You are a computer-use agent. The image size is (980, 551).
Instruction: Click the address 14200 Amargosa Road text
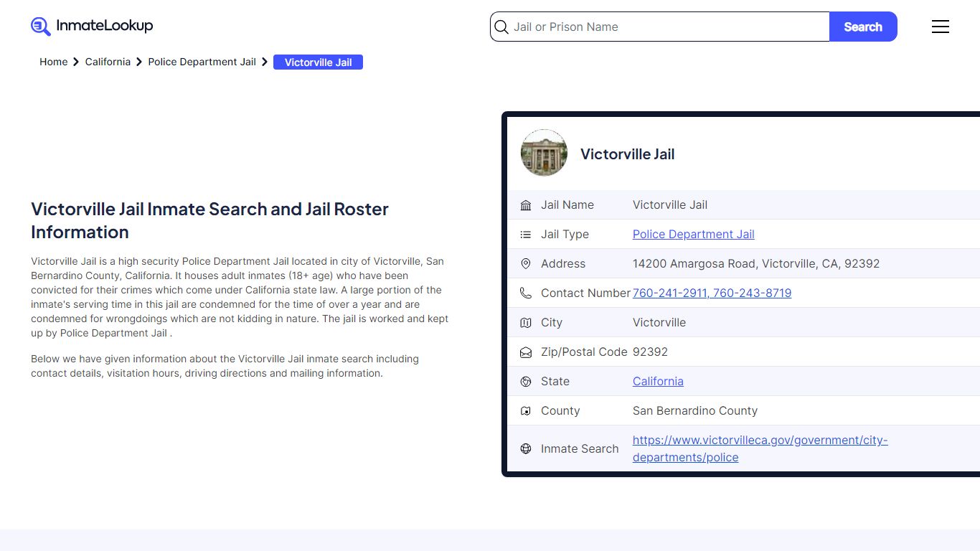(756, 263)
